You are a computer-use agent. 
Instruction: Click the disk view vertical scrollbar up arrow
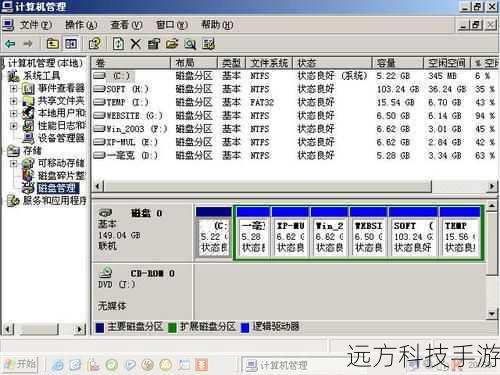(x=492, y=206)
